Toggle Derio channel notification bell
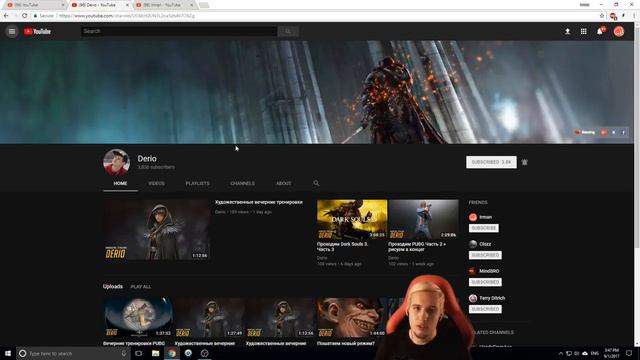The height and width of the screenshot is (360, 640). point(524,162)
